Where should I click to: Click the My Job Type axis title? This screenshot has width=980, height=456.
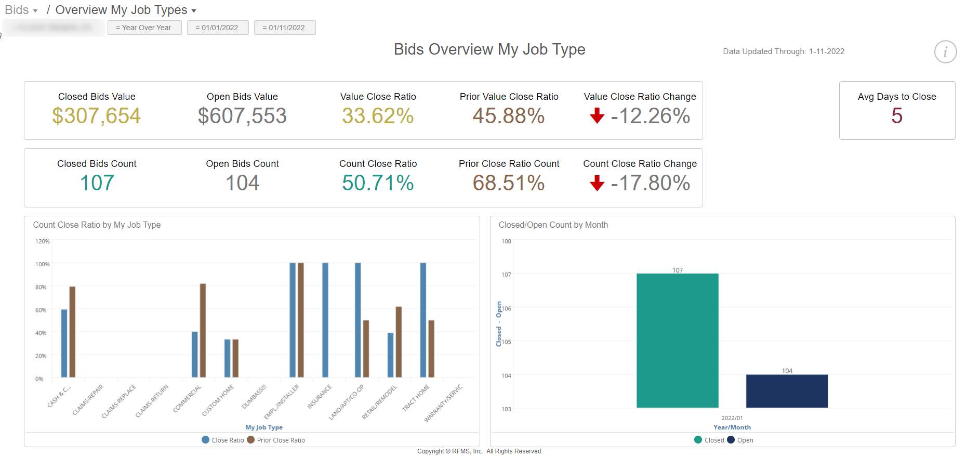coord(264,427)
